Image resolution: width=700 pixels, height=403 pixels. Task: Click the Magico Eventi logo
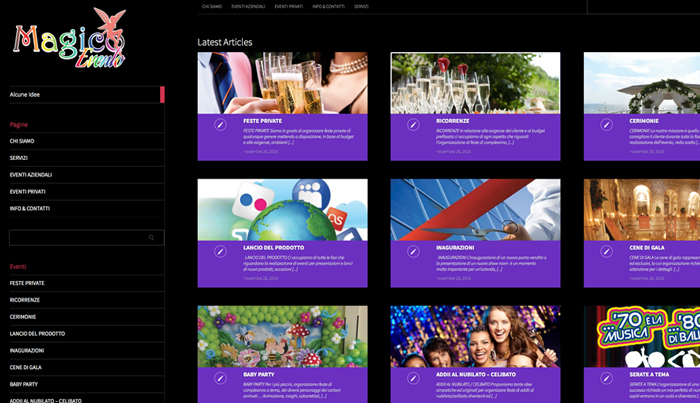click(x=70, y=38)
